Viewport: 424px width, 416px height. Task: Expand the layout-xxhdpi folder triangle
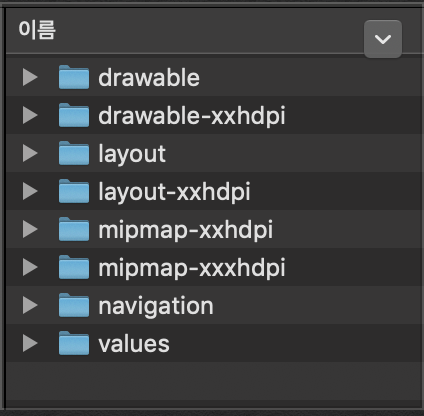click(30, 191)
